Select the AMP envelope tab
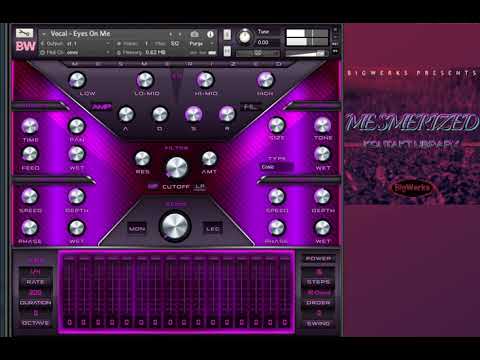The height and width of the screenshot is (360, 480). click(101, 107)
